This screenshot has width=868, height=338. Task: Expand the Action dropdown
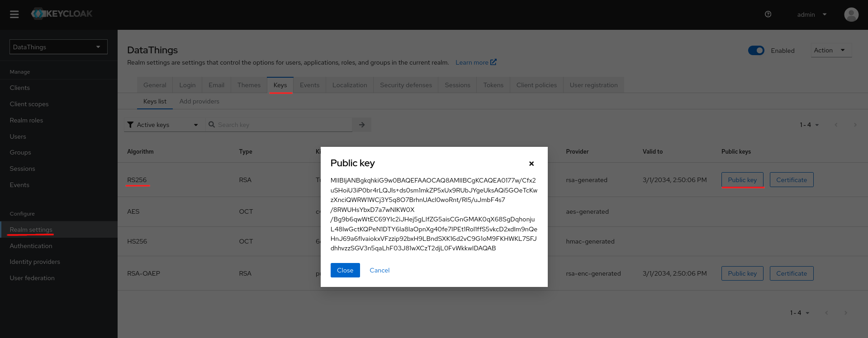coord(831,50)
